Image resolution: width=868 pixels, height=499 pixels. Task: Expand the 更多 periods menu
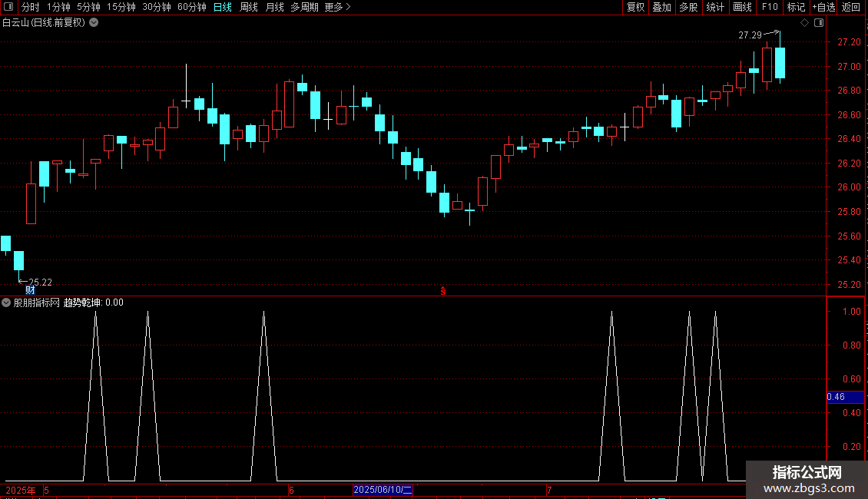pyautogui.click(x=338, y=7)
